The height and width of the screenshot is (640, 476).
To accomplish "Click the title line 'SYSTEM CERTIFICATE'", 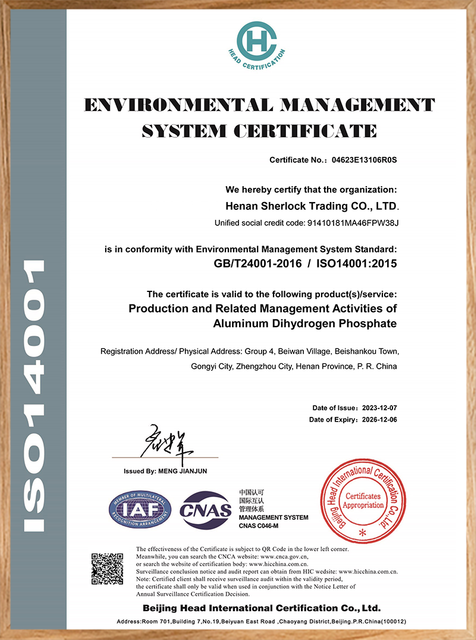I will click(259, 131).
